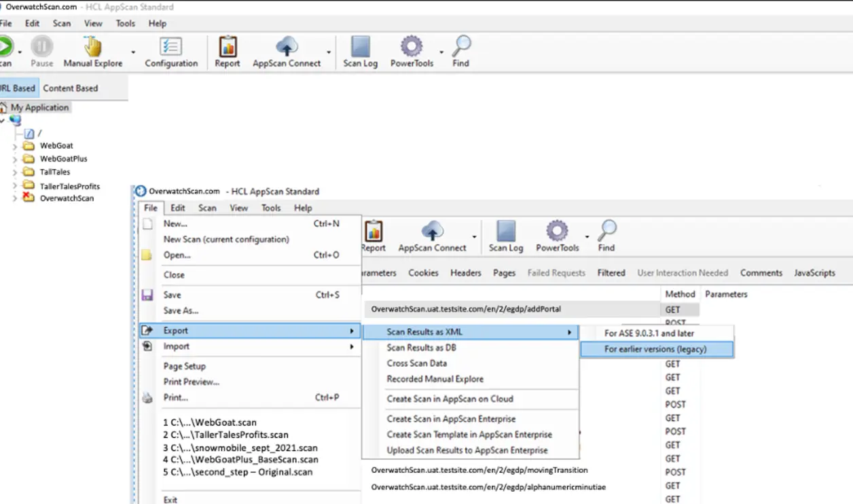This screenshot has height=504, width=853.
Task: Click the Find magnifier in top toolbar
Action: pos(461,47)
